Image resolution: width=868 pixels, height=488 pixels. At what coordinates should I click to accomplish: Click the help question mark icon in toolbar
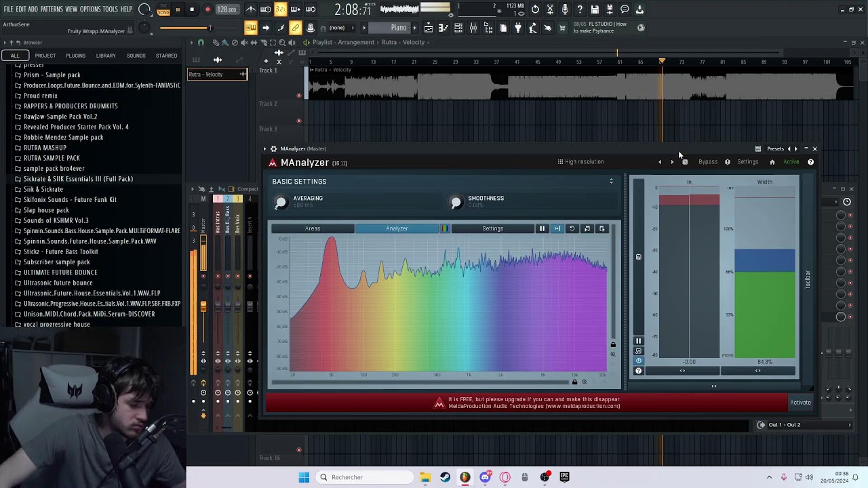580,9
